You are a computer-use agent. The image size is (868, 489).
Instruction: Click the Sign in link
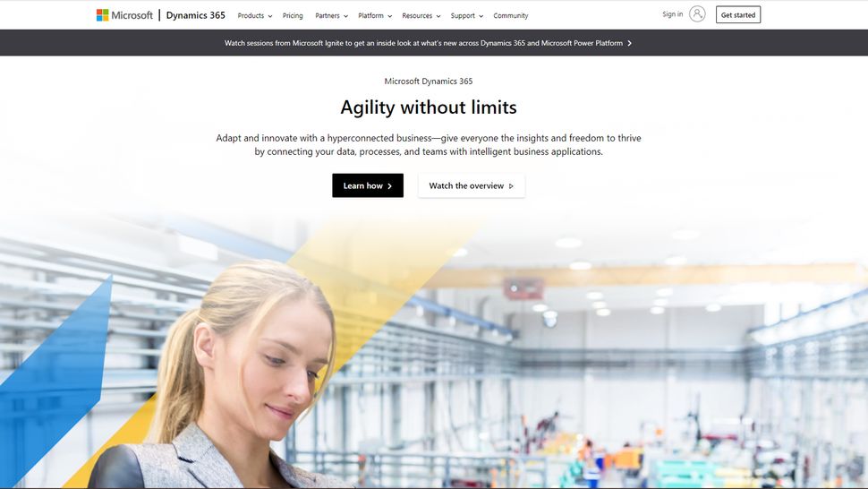click(673, 13)
